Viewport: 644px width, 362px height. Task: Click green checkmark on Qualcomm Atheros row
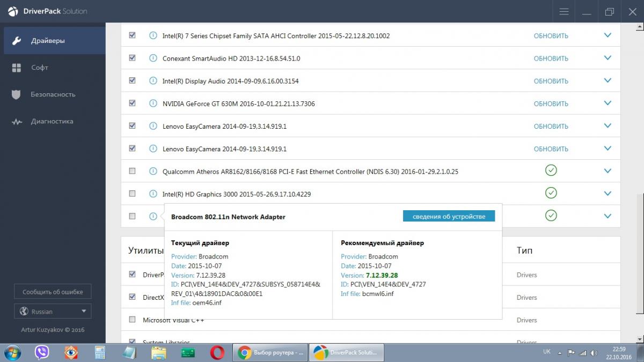pyautogui.click(x=551, y=171)
